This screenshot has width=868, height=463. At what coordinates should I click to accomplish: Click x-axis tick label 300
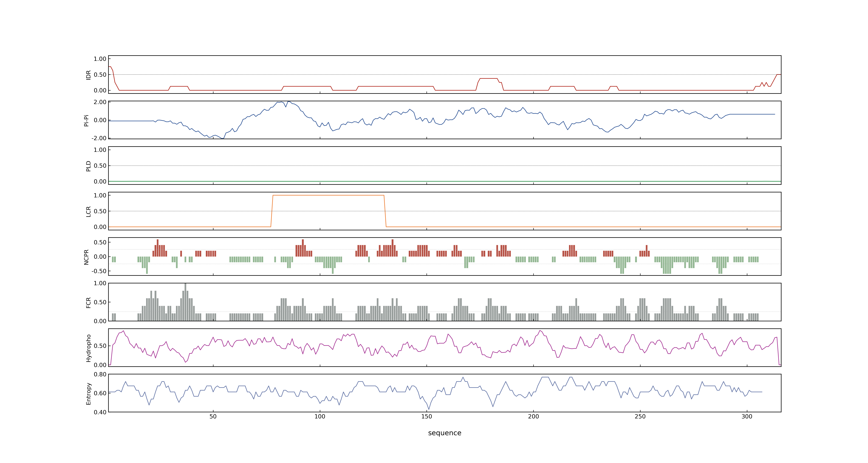pos(747,416)
